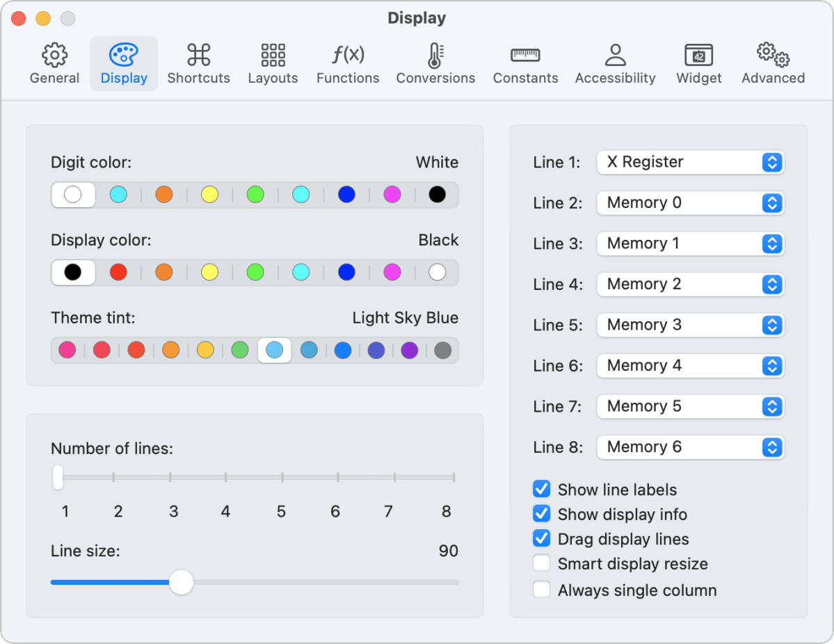Choose white digit color swatch

73,195
